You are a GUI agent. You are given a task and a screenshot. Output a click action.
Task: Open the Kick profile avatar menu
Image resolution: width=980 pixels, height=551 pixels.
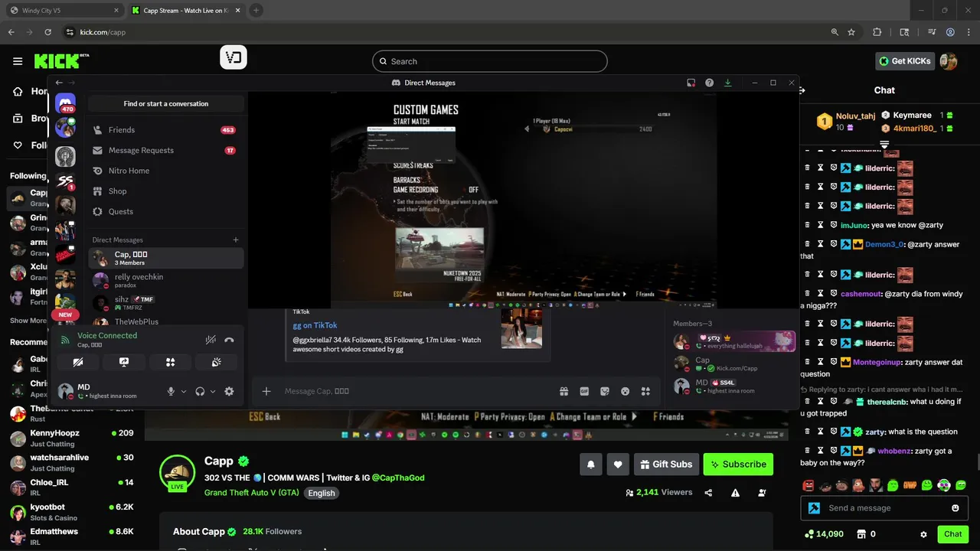(949, 61)
